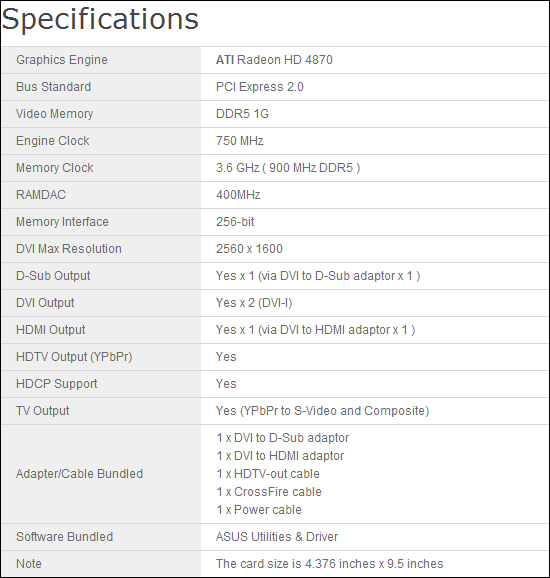Select the D-Sub Output row label

click(53, 276)
